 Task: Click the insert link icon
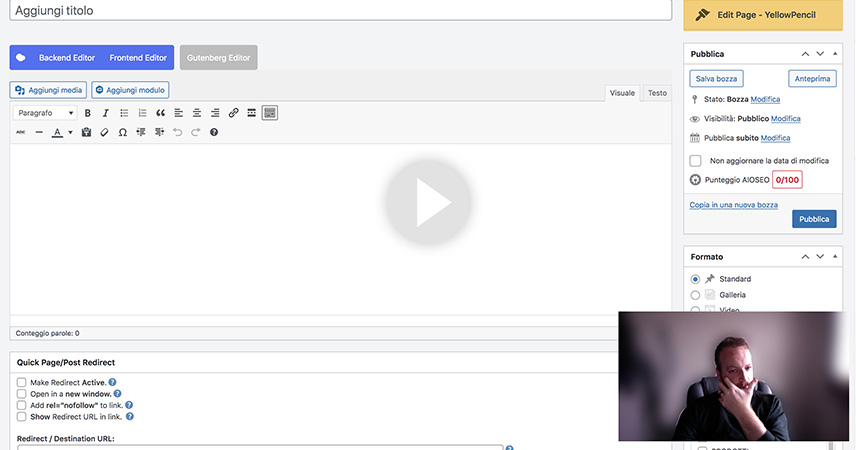click(x=233, y=113)
